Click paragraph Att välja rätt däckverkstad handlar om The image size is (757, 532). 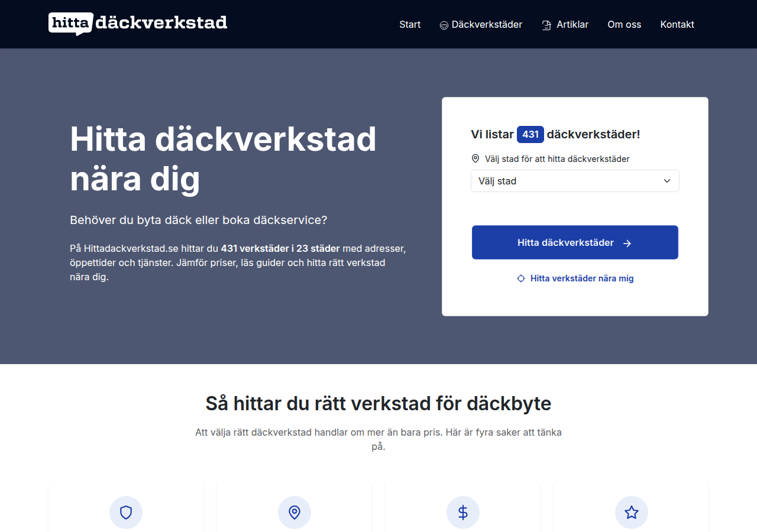click(378, 439)
